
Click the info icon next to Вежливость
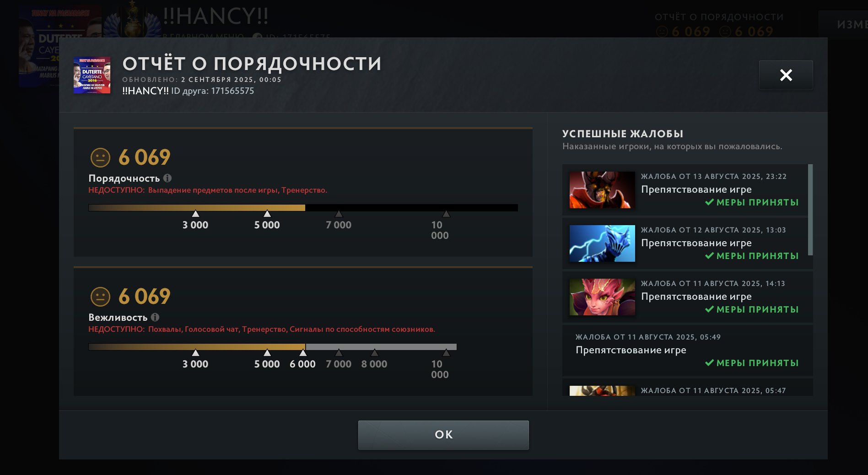(155, 317)
